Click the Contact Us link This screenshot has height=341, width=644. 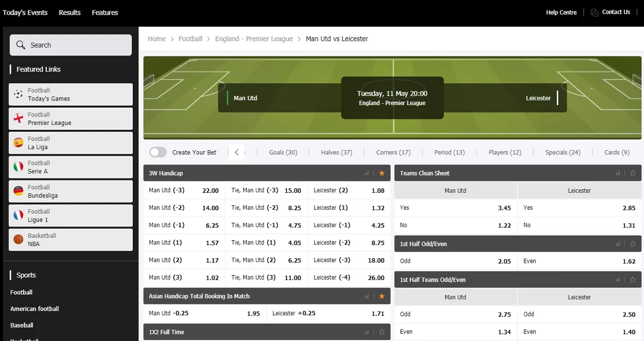[x=616, y=12]
